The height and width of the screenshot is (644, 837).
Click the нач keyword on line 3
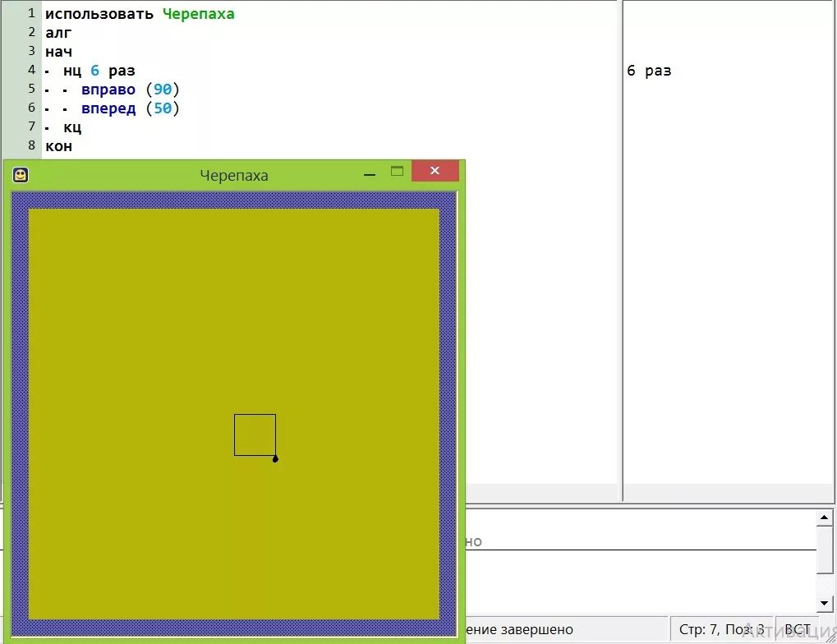pyautogui.click(x=58, y=52)
